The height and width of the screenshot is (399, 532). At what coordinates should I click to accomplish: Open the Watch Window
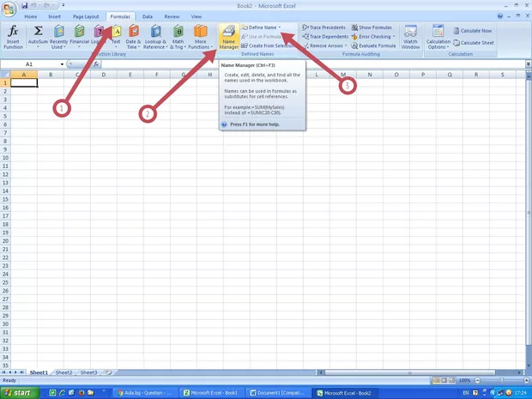pos(410,37)
